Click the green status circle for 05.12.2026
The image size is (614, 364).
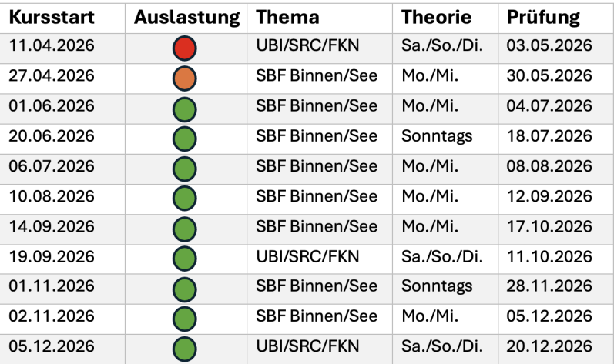[185, 348]
